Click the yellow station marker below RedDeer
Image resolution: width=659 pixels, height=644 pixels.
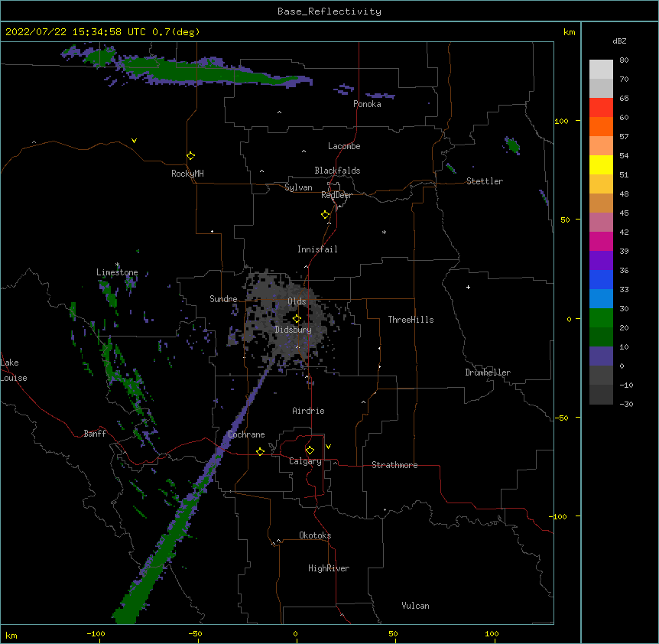325,215
